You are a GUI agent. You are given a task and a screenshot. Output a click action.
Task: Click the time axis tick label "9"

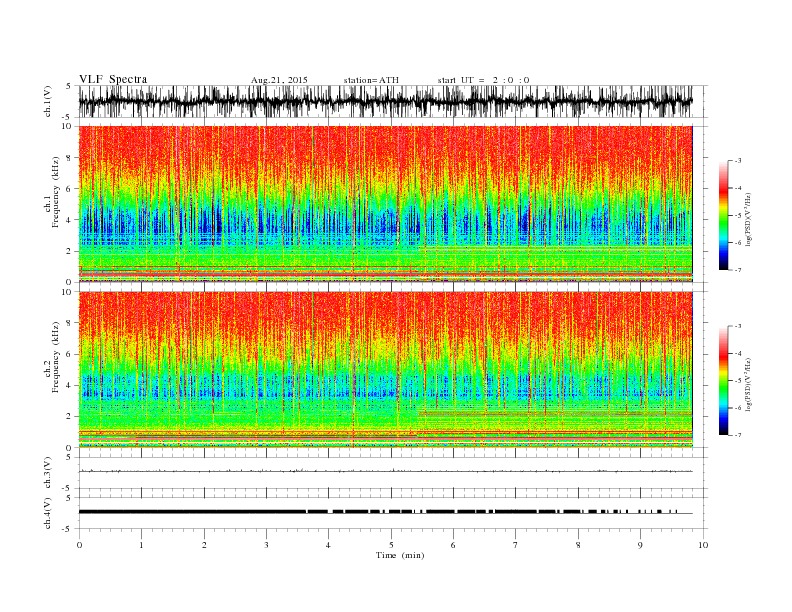pyautogui.click(x=640, y=545)
